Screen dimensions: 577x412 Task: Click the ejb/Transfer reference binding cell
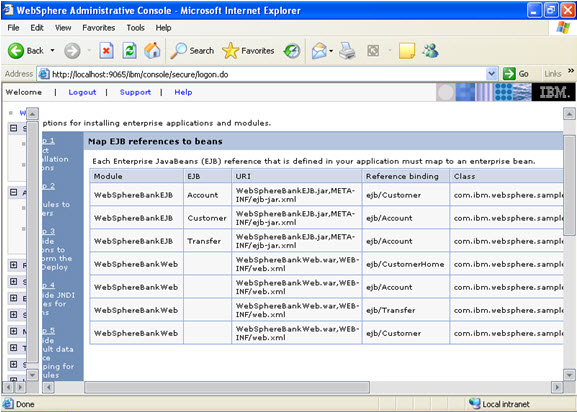pos(406,310)
